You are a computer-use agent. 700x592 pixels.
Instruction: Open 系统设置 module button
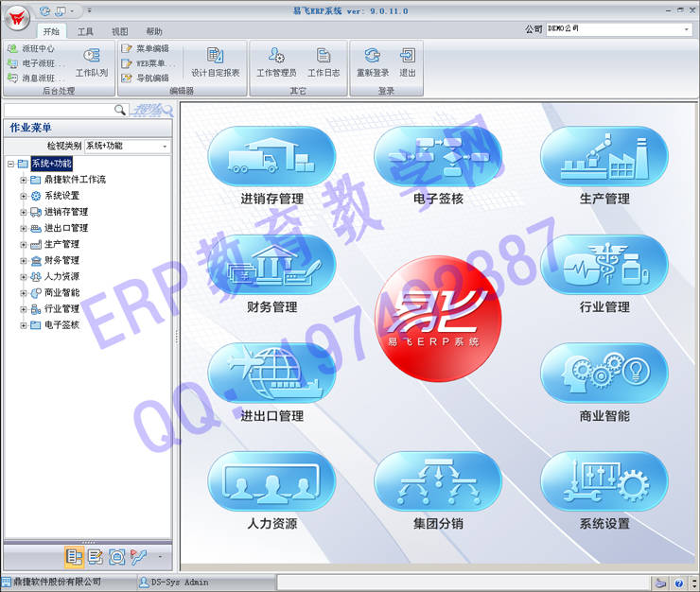(604, 481)
